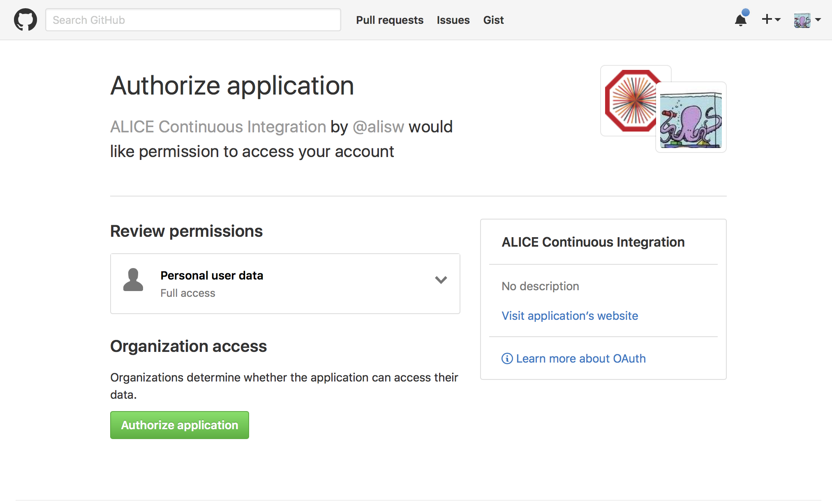
Task: Select the person silhouette permission icon
Action: tap(133, 280)
